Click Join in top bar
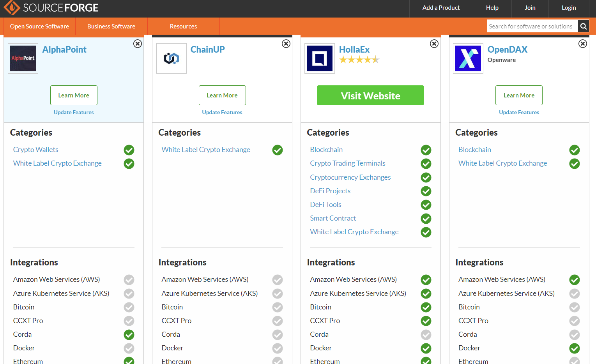This screenshot has height=364, width=596. coord(530,8)
